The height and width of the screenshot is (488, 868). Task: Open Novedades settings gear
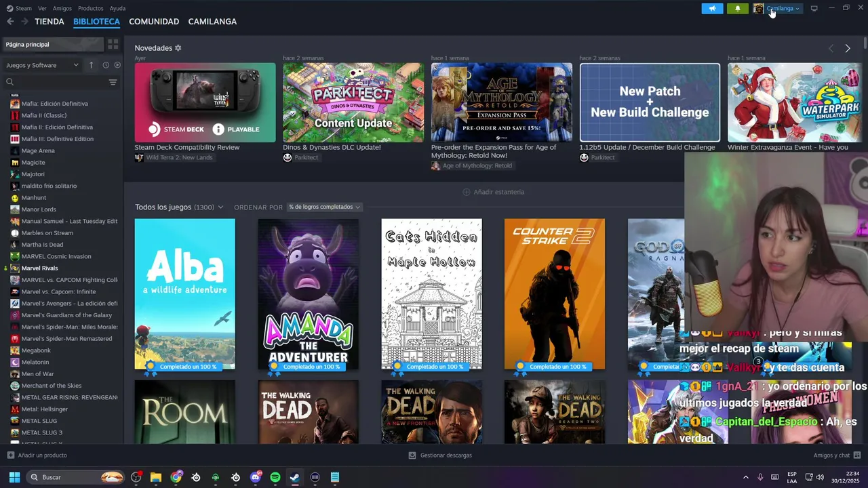[178, 48]
